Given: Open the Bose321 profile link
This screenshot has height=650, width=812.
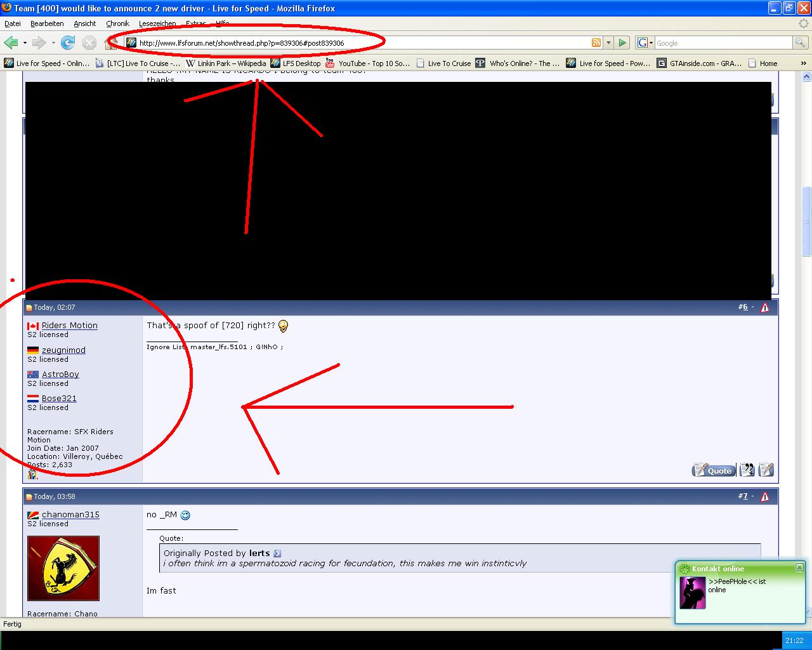Looking at the screenshot, I should [59, 399].
